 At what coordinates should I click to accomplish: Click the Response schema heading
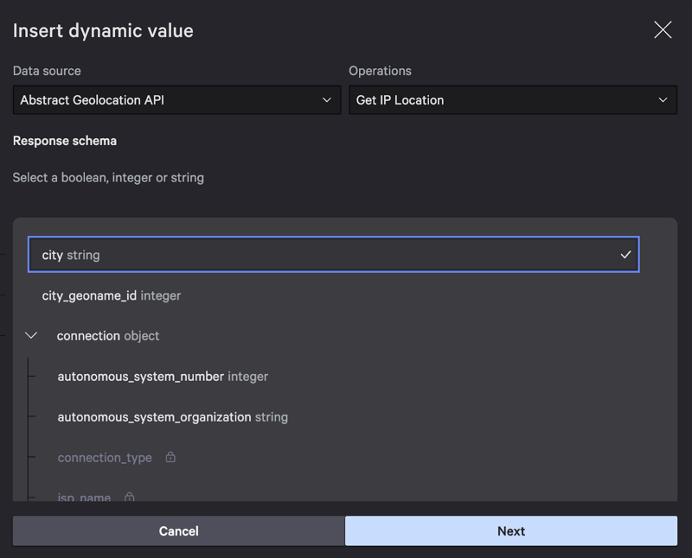pyautogui.click(x=65, y=141)
